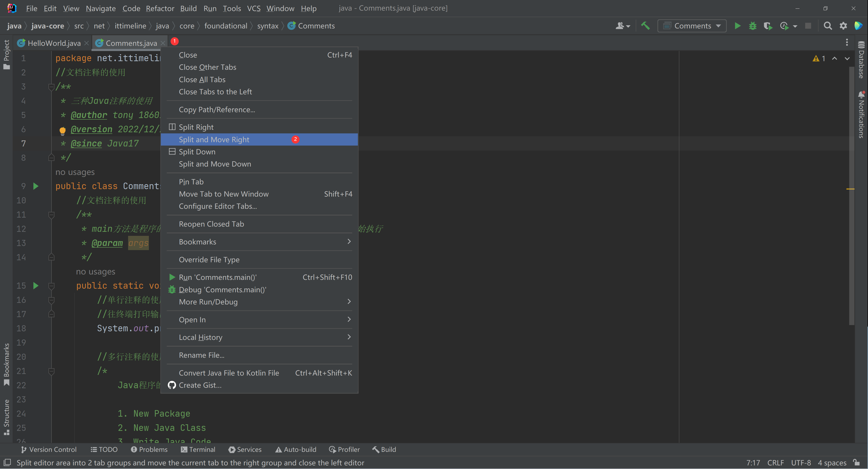868x469 pixels.
Task: Close the Comments.java tab
Action: pyautogui.click(x=163, y=43)
